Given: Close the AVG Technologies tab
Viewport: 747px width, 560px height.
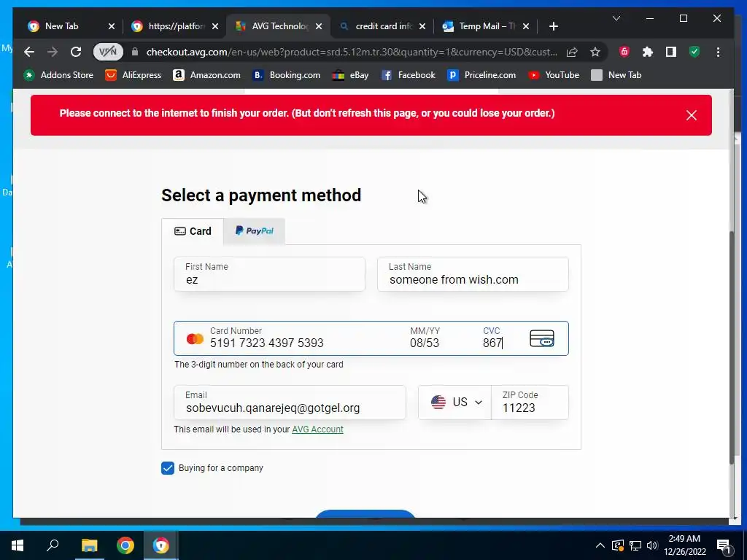Looking at the screenshot, I should point(319,26).
